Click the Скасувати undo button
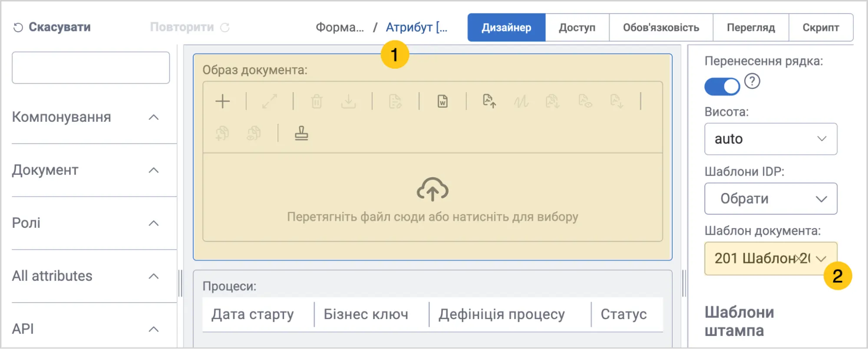Viewport: 868px width, 349px height. (x=52, y=27)
